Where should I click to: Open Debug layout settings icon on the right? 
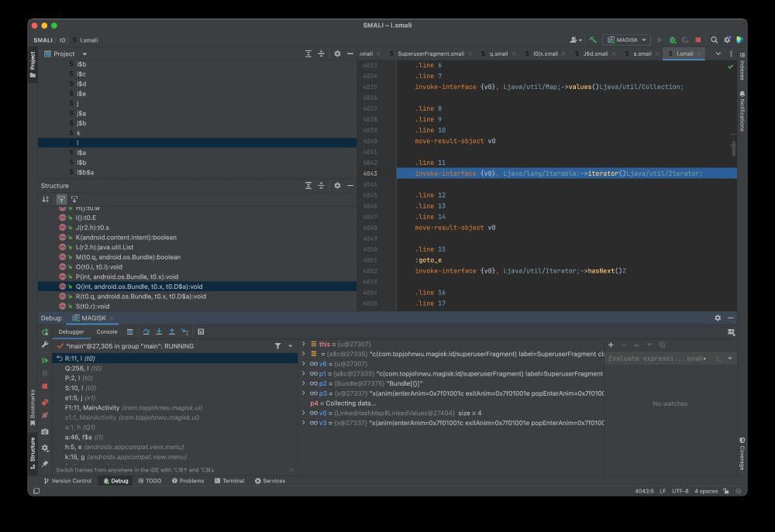click(x=731, y=332)
